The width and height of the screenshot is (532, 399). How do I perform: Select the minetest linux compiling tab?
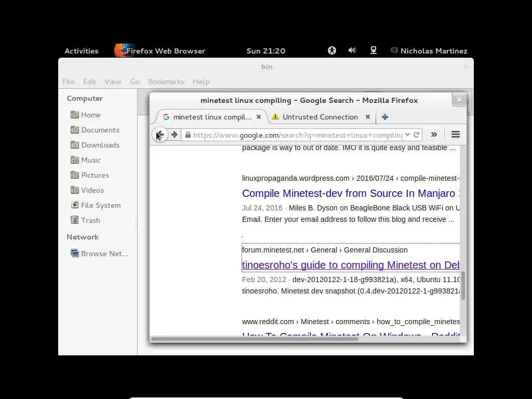pyautogui.click(x=212, y=117)
